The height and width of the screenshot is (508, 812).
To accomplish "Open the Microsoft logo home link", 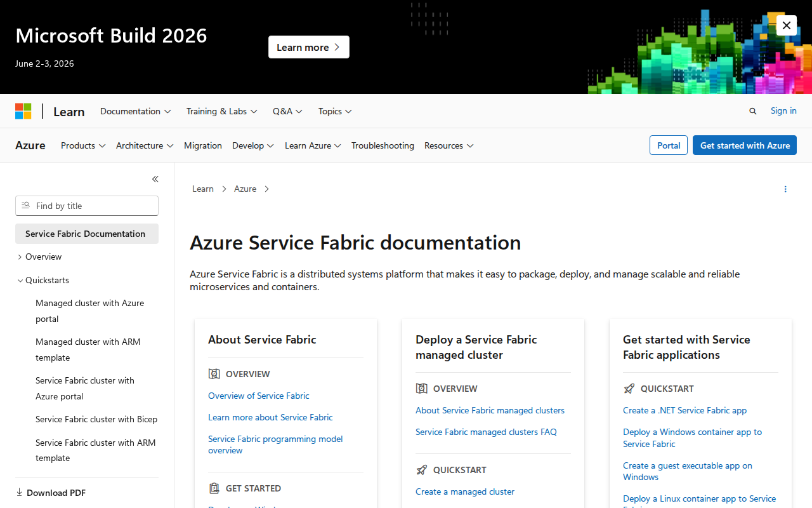I will 23,111.
